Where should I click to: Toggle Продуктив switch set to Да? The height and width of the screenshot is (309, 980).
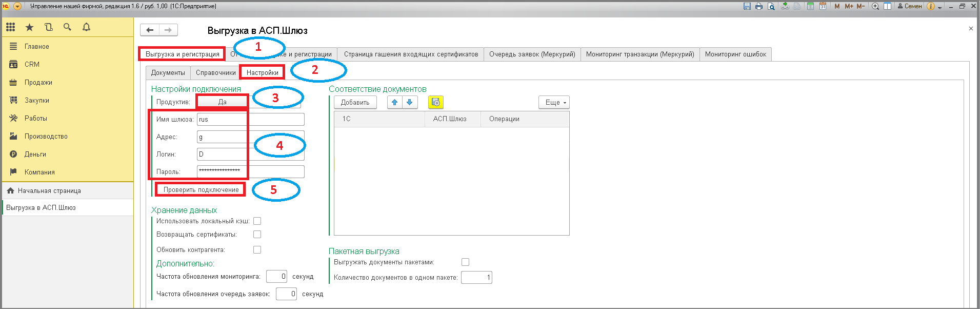pyautogui.click(x=222, y=102)
